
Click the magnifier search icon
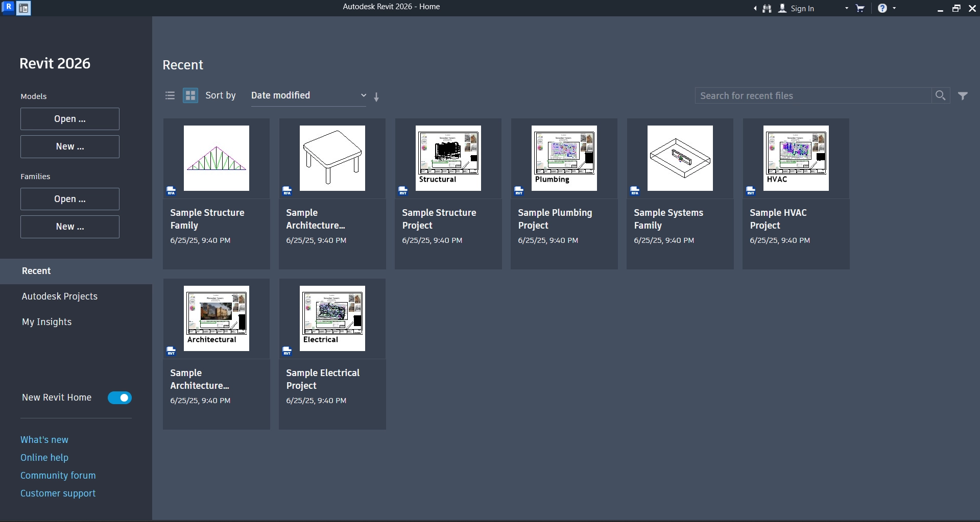[940, 95]
